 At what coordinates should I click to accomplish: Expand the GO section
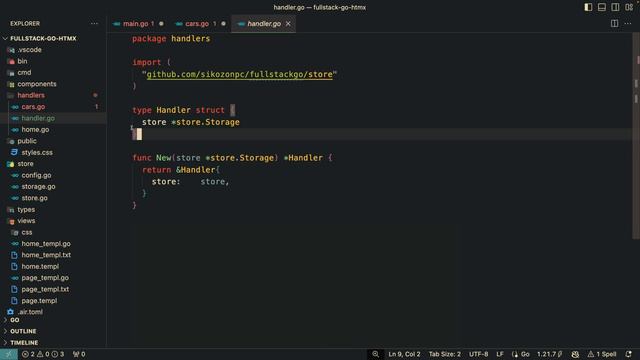15,320
